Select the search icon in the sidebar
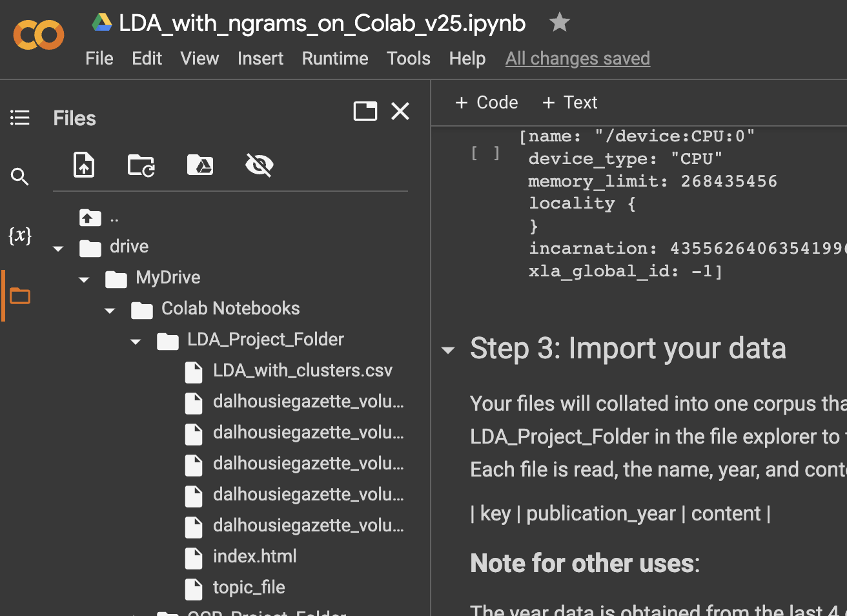Image resolution: width=847 pixels, height=616 pixels. [x=19, y=176]
